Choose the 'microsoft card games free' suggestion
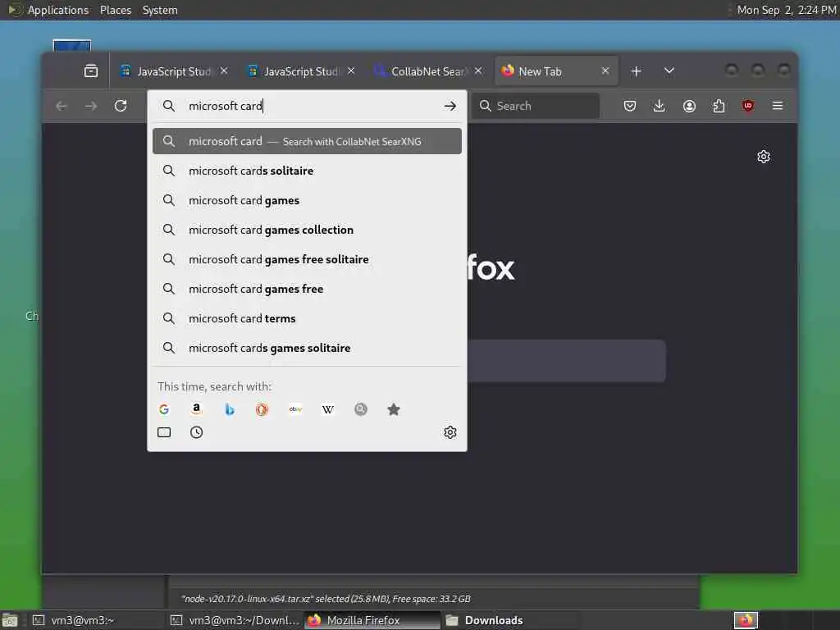The width and height of the screenshot is (840, 630). pos(307,289)
